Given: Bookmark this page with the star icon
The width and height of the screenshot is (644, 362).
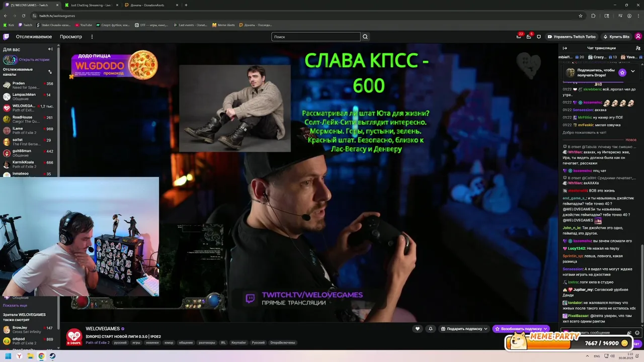Looking at the screenshot, I should pyautogui.click(x=581, y=16).
